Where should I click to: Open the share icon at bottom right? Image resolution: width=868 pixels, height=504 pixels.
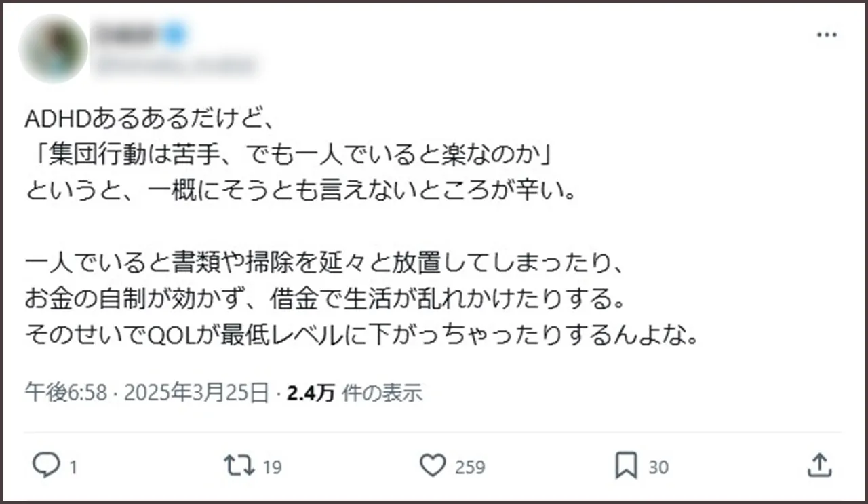[819, 466]
